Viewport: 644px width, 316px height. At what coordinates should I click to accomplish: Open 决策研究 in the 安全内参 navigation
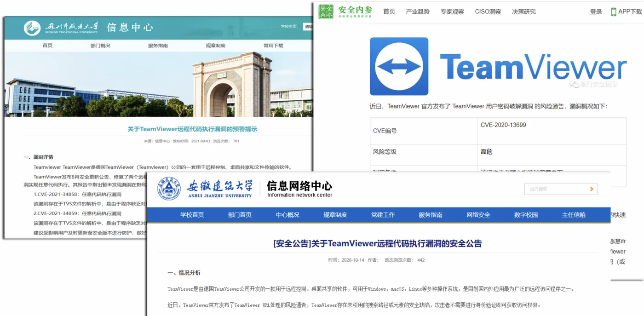(524, 11)
